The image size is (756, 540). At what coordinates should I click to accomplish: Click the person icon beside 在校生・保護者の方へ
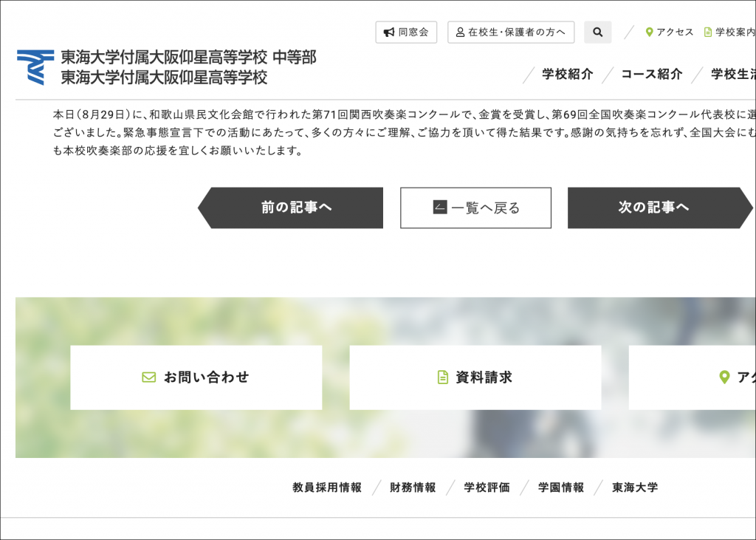460,33
